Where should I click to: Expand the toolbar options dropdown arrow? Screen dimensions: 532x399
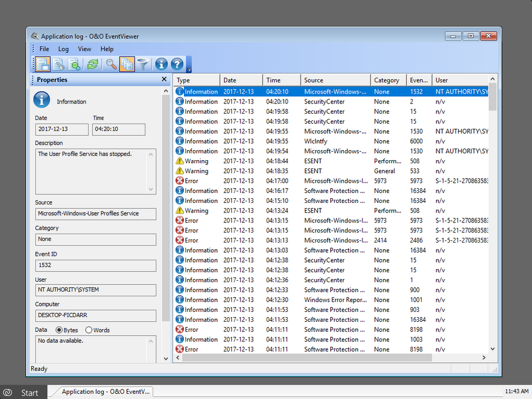(189, 69)
